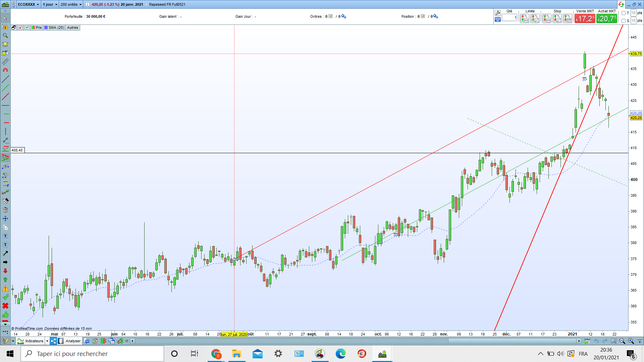Select the Text T tool in left toolbar
This screenshot has height=362, width=644.
(5, 236)
